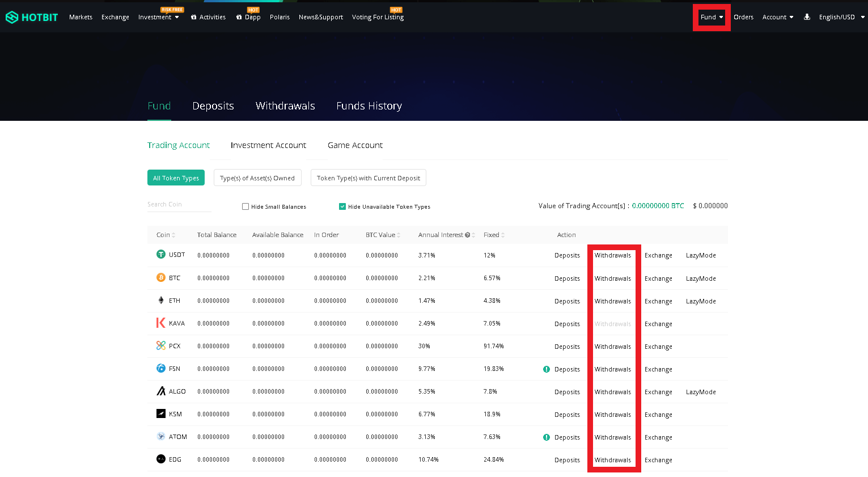The image size is (868, 477).
Task: Click the FSN coin icon
Action: click(x=161, y=368)
